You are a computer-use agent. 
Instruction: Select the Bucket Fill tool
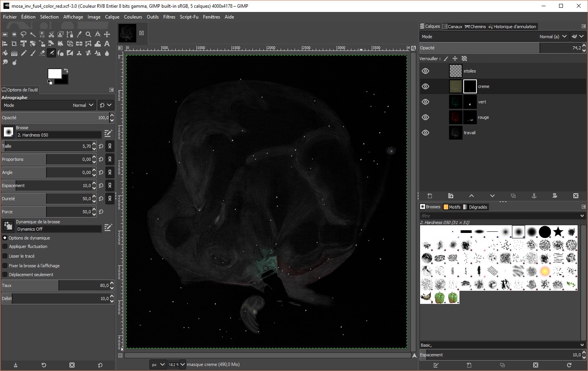tap(5, 53)
